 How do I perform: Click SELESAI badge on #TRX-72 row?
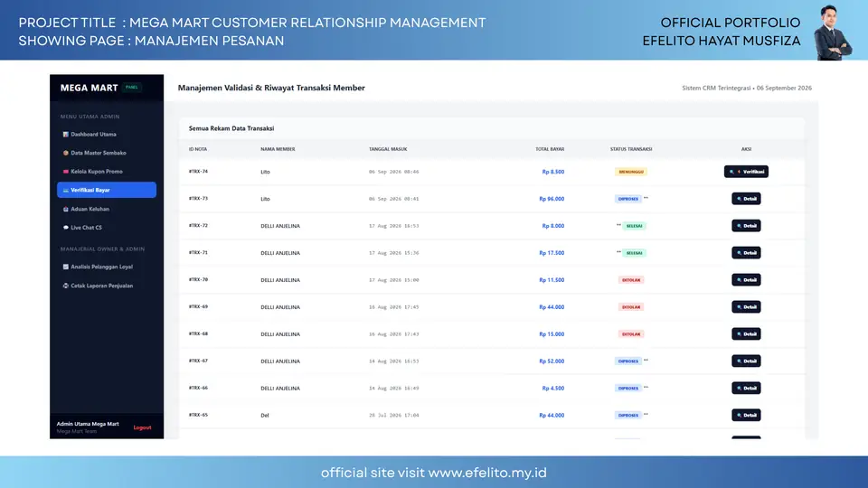click(x=634, y=226)
